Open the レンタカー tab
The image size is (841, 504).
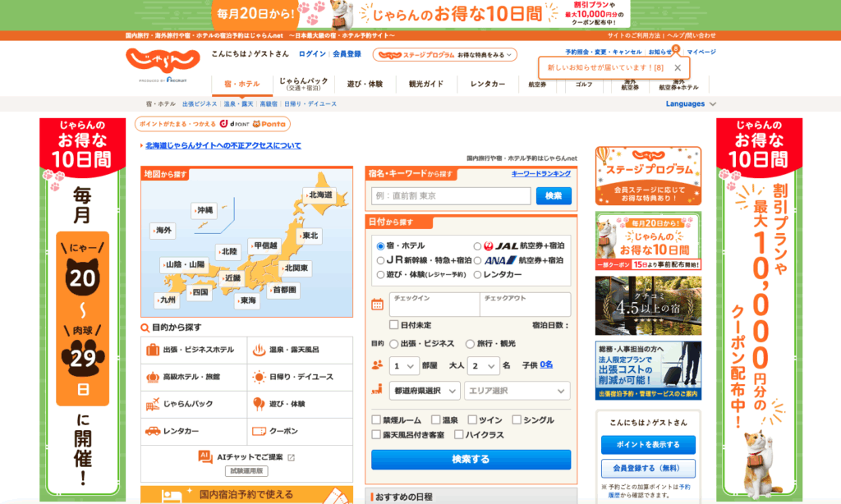(488, 85)
